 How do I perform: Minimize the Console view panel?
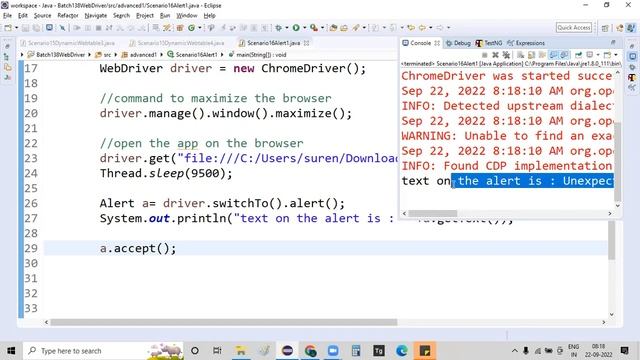(x=613, y=42)
